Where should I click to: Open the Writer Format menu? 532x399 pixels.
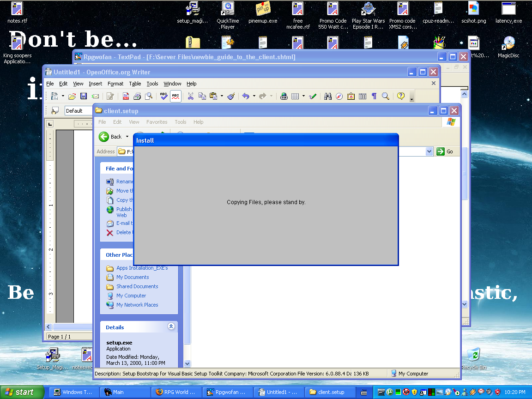click(x=115, y=84)
